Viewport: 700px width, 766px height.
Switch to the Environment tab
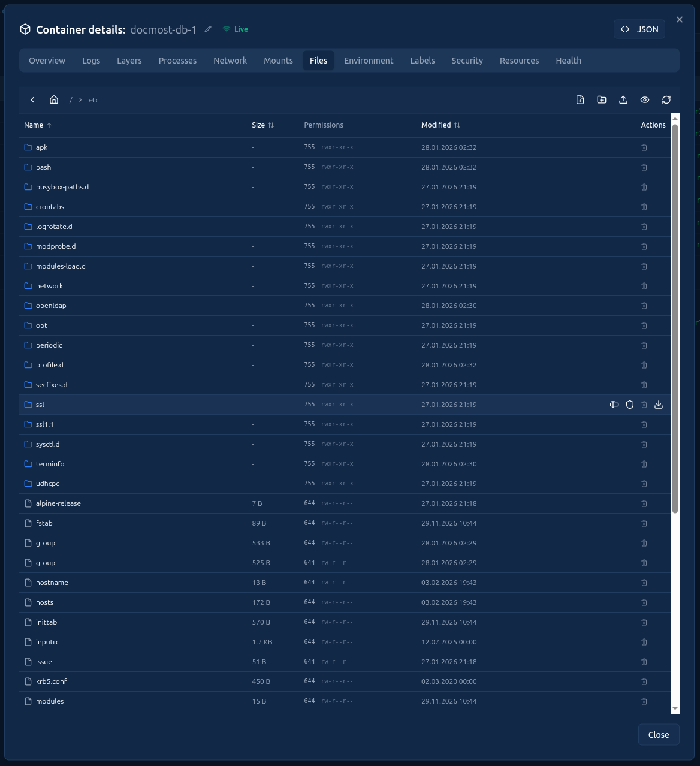pyautogui.click(x=369, y=60)
